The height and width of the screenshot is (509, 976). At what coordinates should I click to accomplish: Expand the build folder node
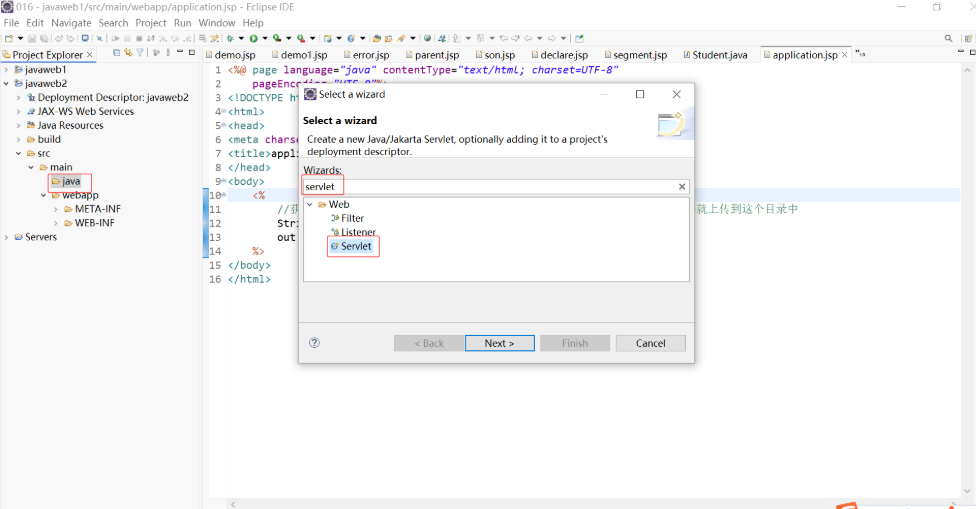19,139
